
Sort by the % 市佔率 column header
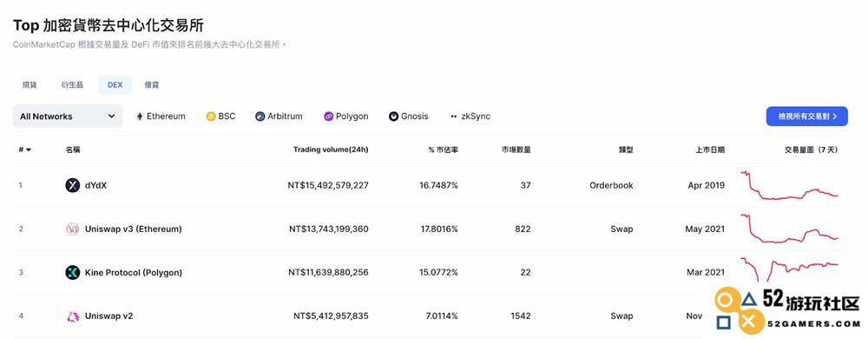tap(444, 150)
